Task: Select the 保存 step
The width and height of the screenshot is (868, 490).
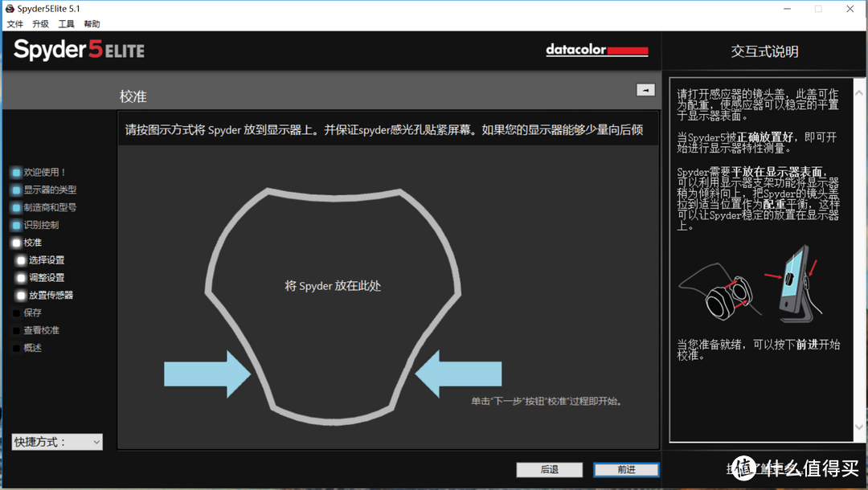Action: [x=27, y=313]
